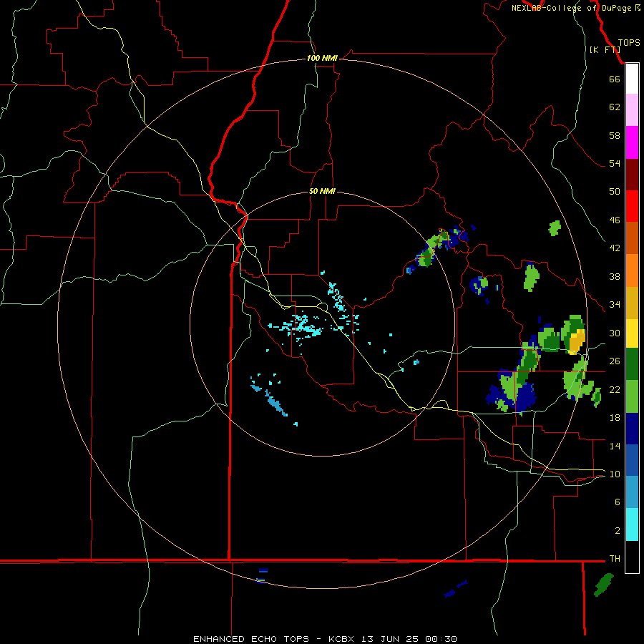Click the legend value 30
Viewport: 644px width, 644px height.
615,333
